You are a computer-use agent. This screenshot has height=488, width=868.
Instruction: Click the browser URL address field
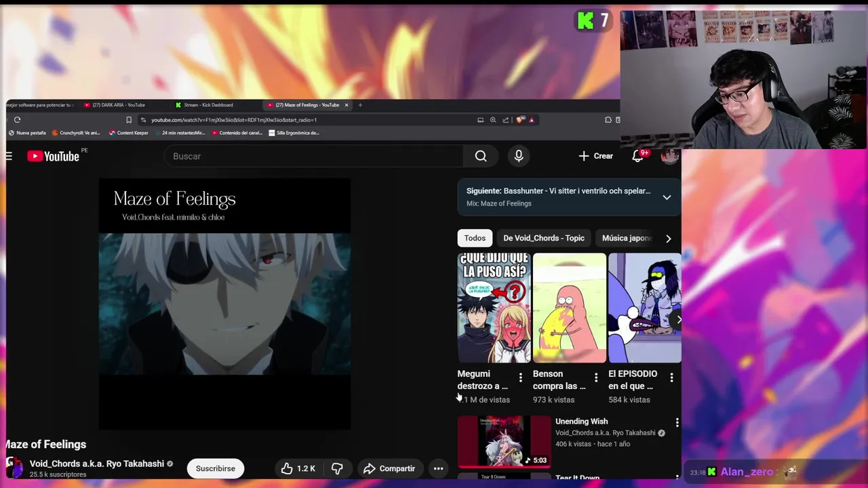(x=309, y=120)
